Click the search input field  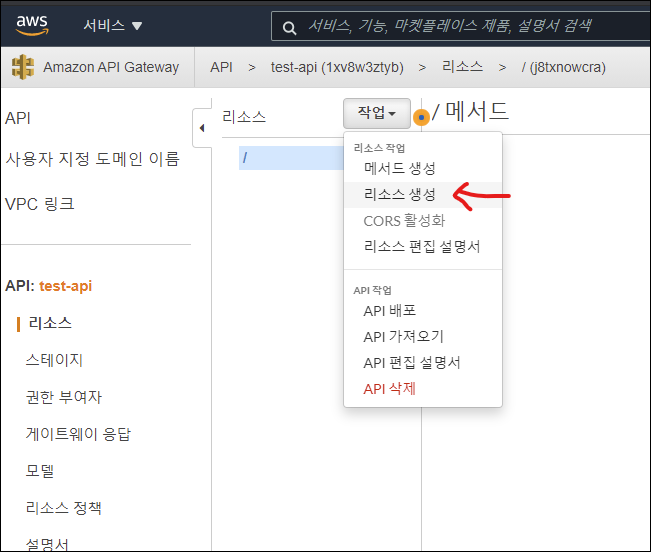[x=470, y=26]
